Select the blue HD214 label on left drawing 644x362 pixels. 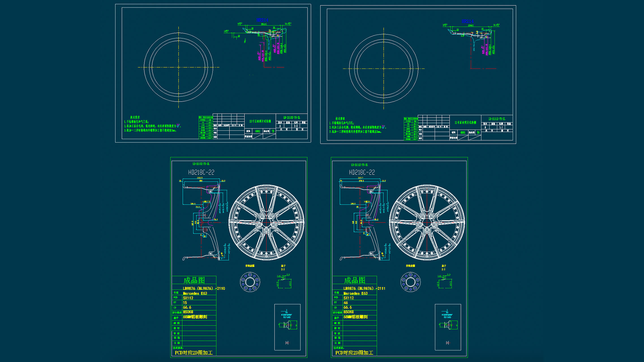point(262,20)
